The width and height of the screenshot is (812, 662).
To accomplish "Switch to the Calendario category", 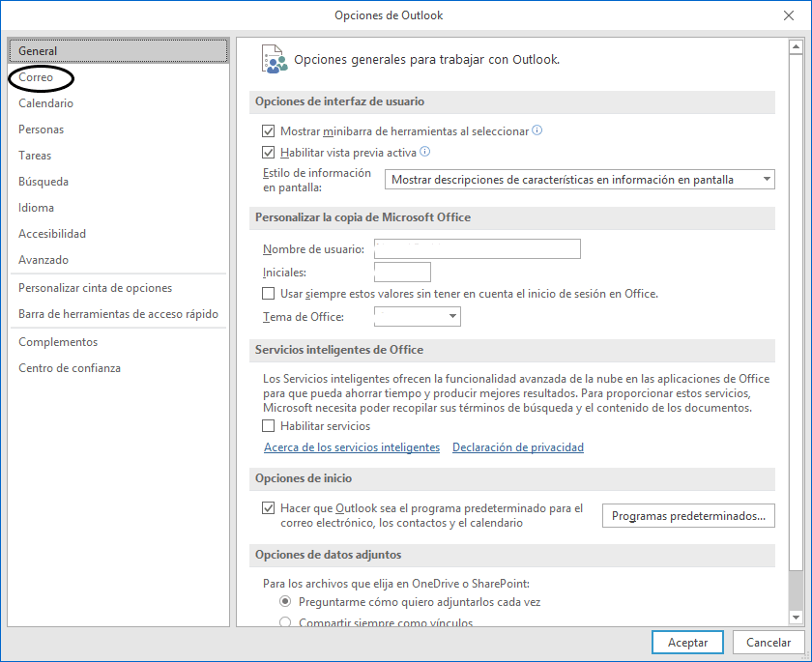I will coord(45,103).
